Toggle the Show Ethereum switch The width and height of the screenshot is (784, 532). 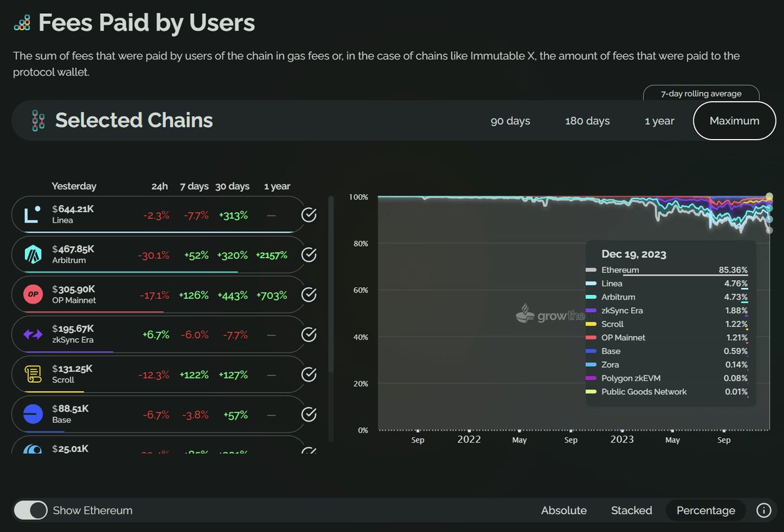pos(31,510)
